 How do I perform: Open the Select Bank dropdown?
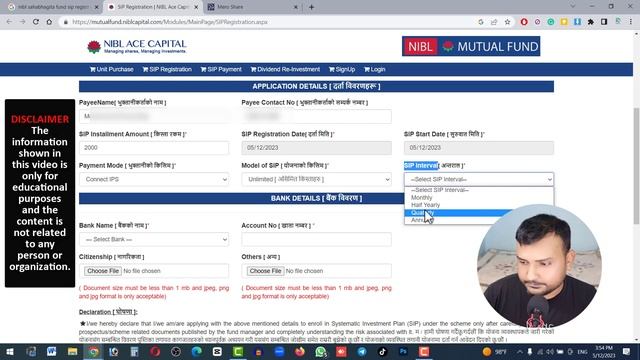point(154,239)
